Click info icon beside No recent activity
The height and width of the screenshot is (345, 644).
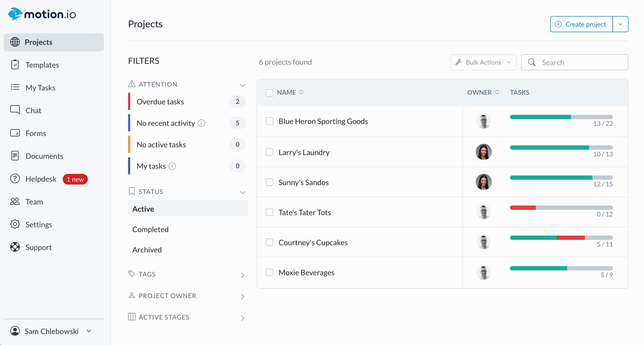(x=201, y=123)
